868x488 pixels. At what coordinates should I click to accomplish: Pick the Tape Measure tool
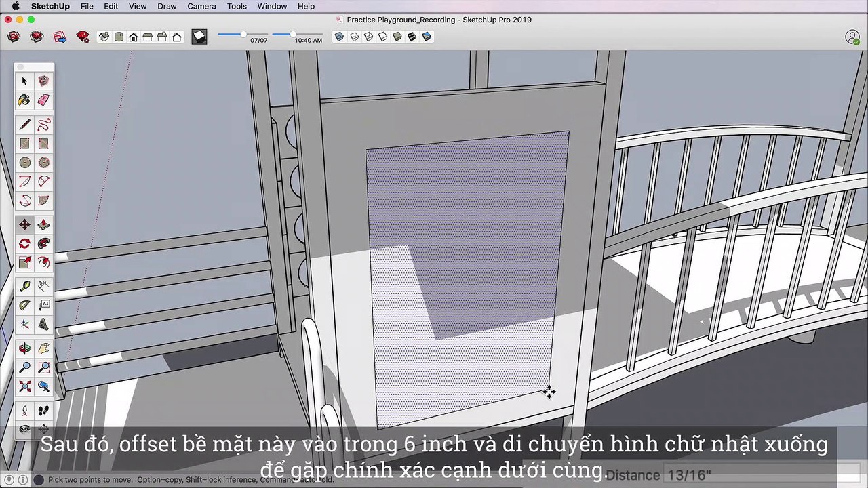(x=25, y=286)
